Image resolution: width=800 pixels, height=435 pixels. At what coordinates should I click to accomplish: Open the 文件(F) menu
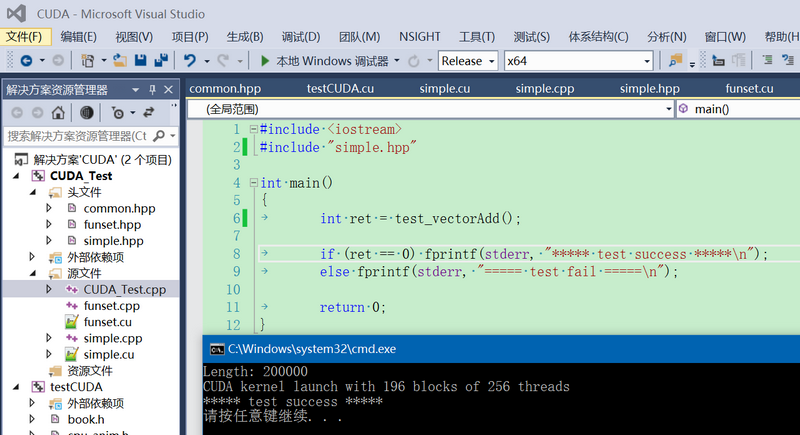[x=24, y=37]
